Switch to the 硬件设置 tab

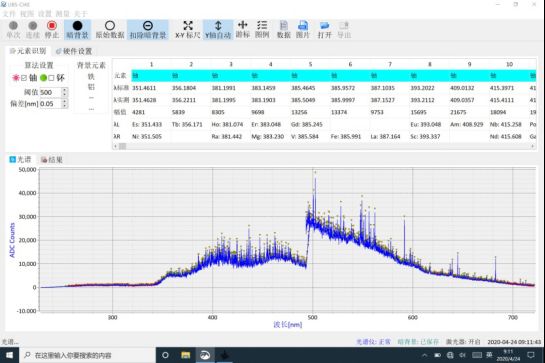(x=74, y=51)
